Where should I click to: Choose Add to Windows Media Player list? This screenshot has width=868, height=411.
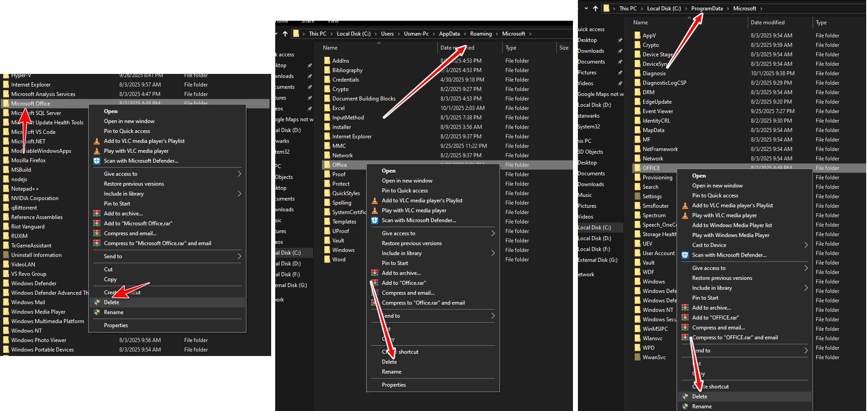pyautogui.click(x=732, y=225)
